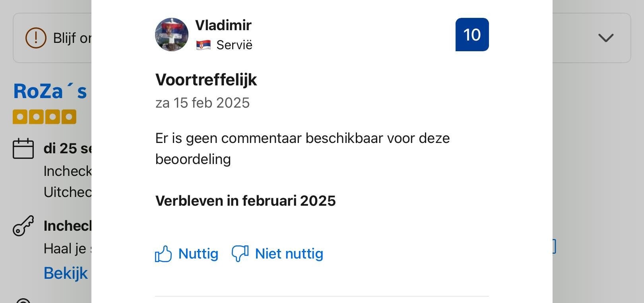Click the review date 'za 15 feb 2025'
The height and width of the screenshot is (303, 644).
point(202,103)
